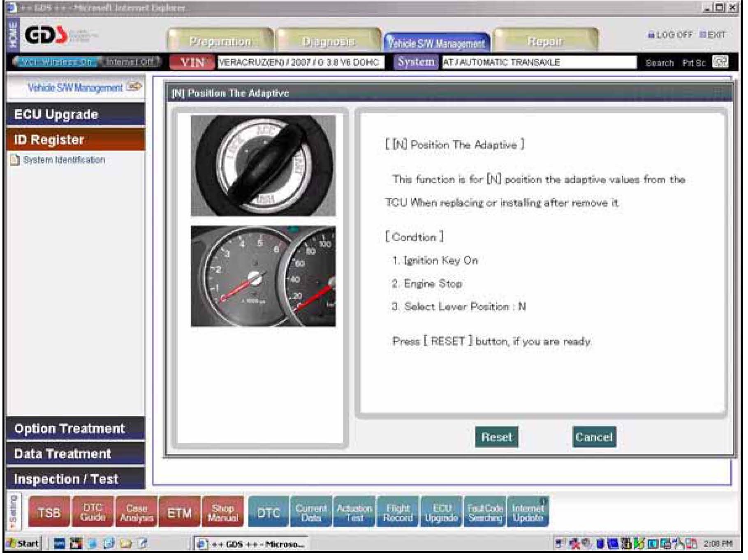Open the Flight Record icon
The width and height of the screenshot is (748, 560).
click(398, 512)
